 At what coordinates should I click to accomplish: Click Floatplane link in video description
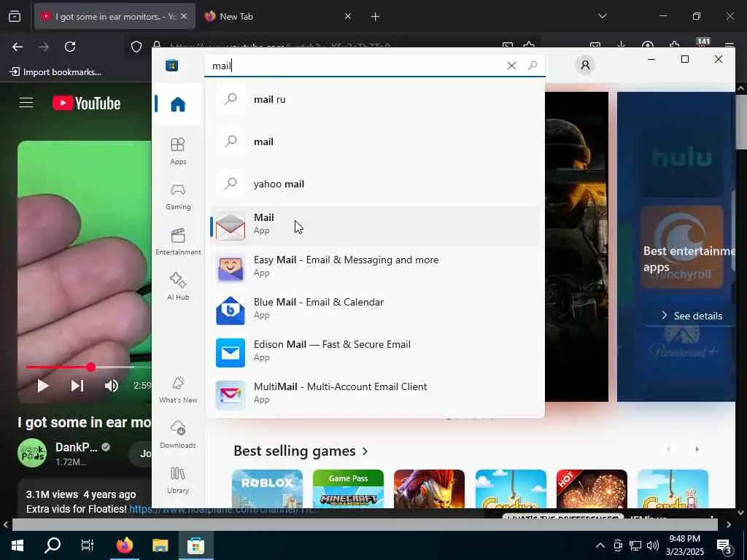(224, 508)
